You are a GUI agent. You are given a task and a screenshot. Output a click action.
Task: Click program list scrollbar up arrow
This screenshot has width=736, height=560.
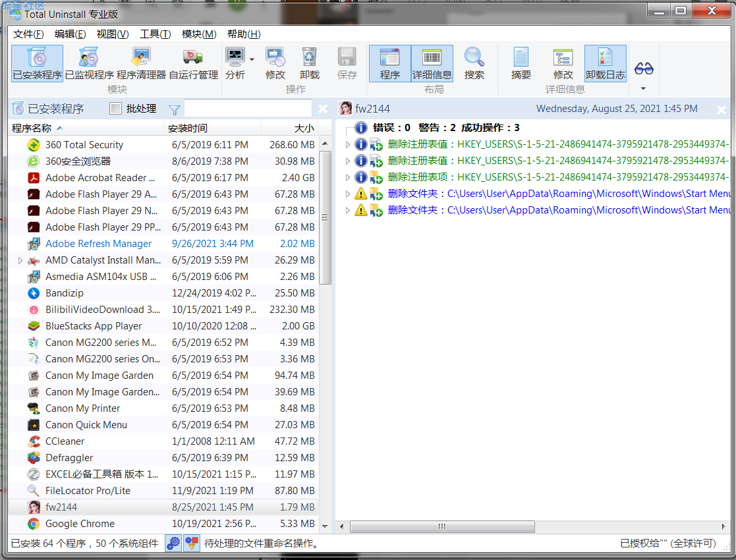click(325, 143)
